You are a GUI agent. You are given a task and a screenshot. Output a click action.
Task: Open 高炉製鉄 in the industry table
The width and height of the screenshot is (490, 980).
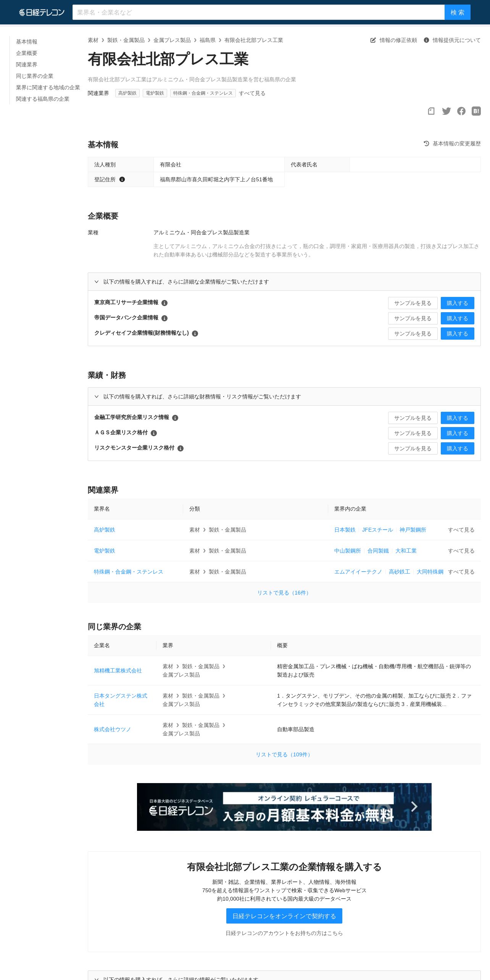(105, 530)
